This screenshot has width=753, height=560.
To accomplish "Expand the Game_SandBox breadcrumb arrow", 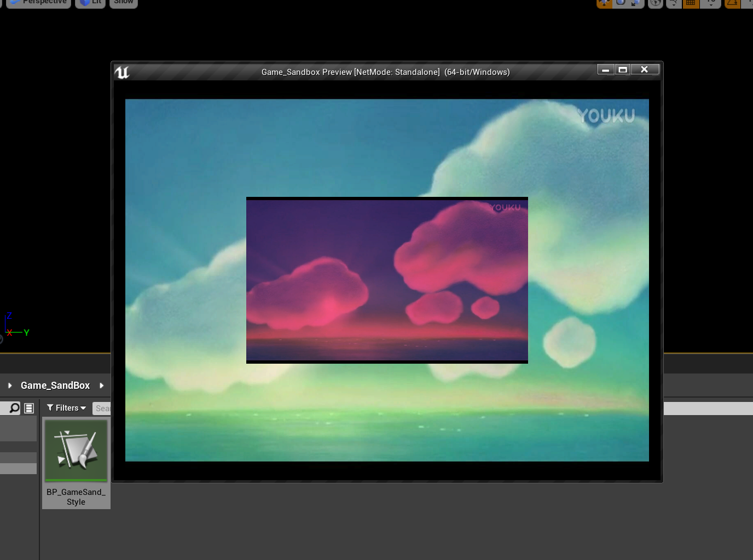I will tap(102, 386).
